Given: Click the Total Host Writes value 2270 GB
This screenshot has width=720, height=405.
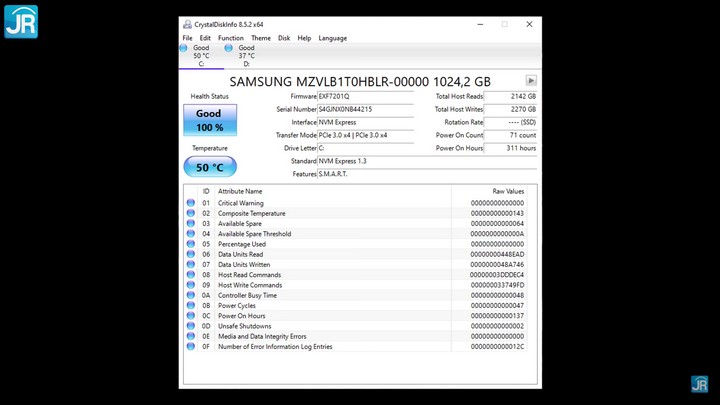Looking at the screenshot, I should [510, 109].
